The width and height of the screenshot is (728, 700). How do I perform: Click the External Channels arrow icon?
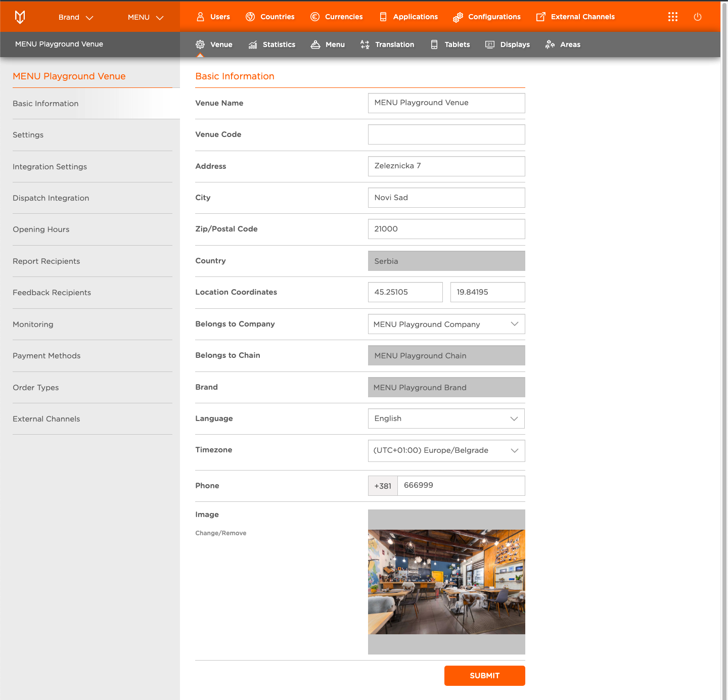point(541,17)
